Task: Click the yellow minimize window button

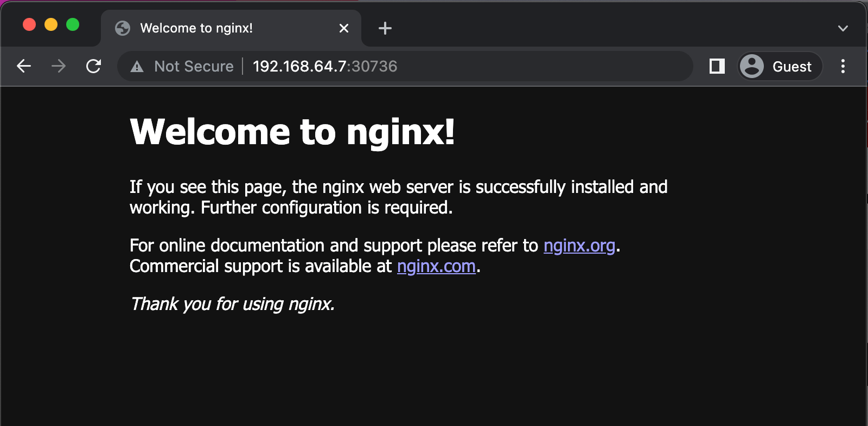Action: click(x=51, y=24)
